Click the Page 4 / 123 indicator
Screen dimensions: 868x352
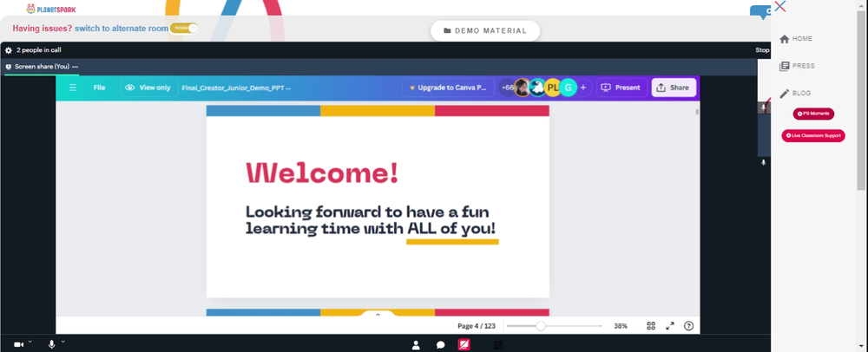pos(476,326)
